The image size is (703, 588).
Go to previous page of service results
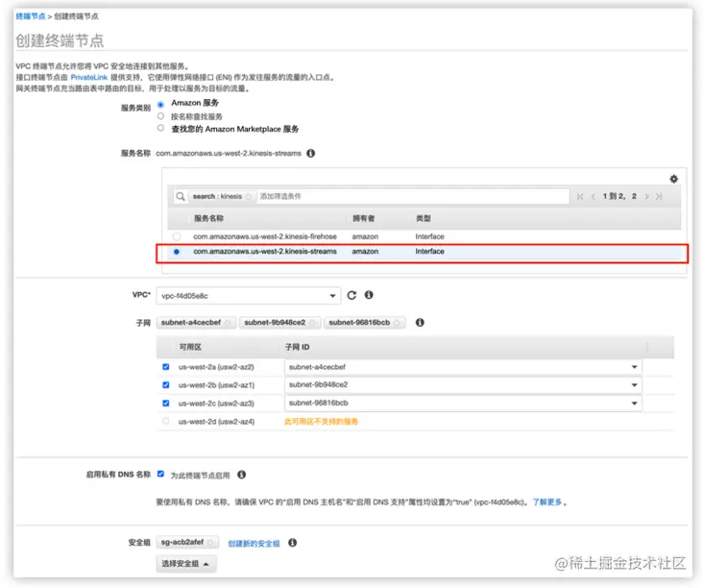[x=594, y=196]
